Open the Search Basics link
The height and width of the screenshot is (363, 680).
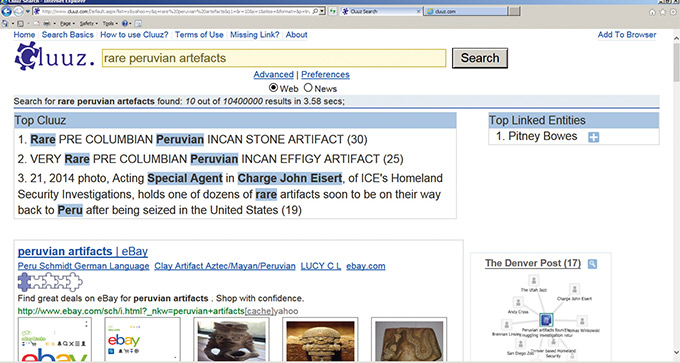click(x=68, y=35)
